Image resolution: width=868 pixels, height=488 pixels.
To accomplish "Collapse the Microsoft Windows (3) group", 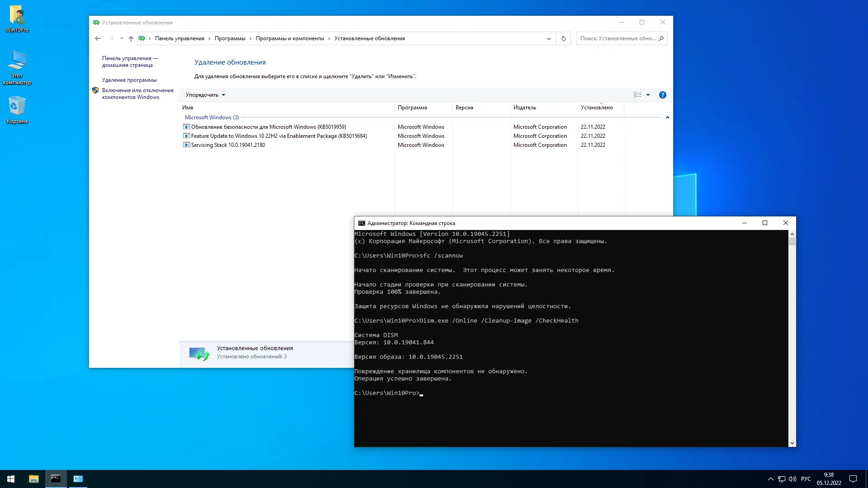I will pyautogui.click(x=668, y=117).
